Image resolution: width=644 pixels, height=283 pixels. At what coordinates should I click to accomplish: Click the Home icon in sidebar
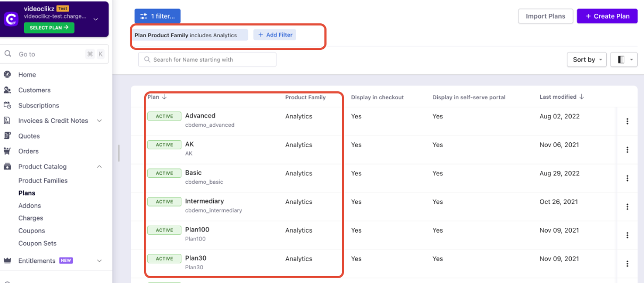[7, 75]
